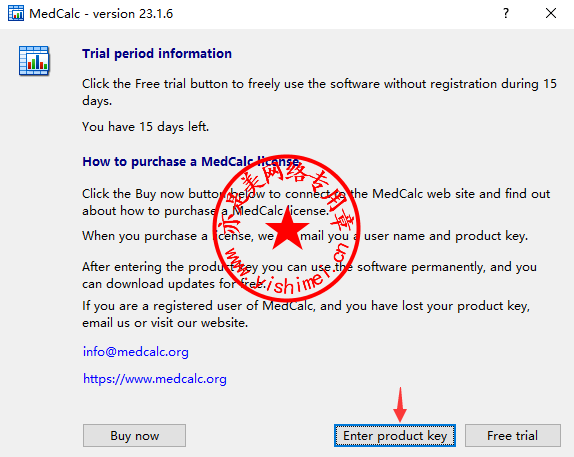Open help with the question mark button

click(506, 14)
